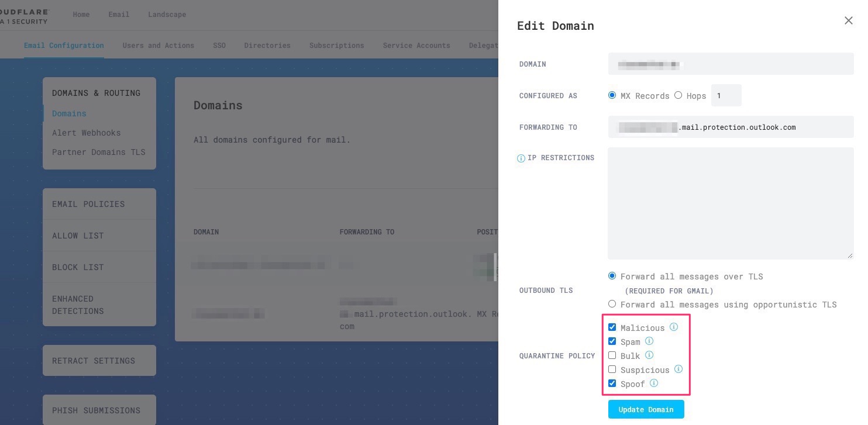Click the Hops count input field
Image resolution: width=868 pixels, height=425 pixels.
[x=726, y=95]
